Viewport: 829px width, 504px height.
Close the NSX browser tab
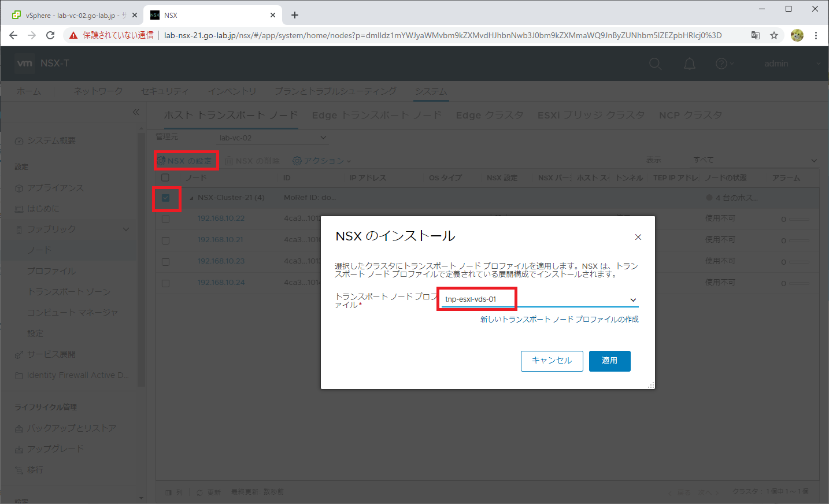tap(273, 15)
